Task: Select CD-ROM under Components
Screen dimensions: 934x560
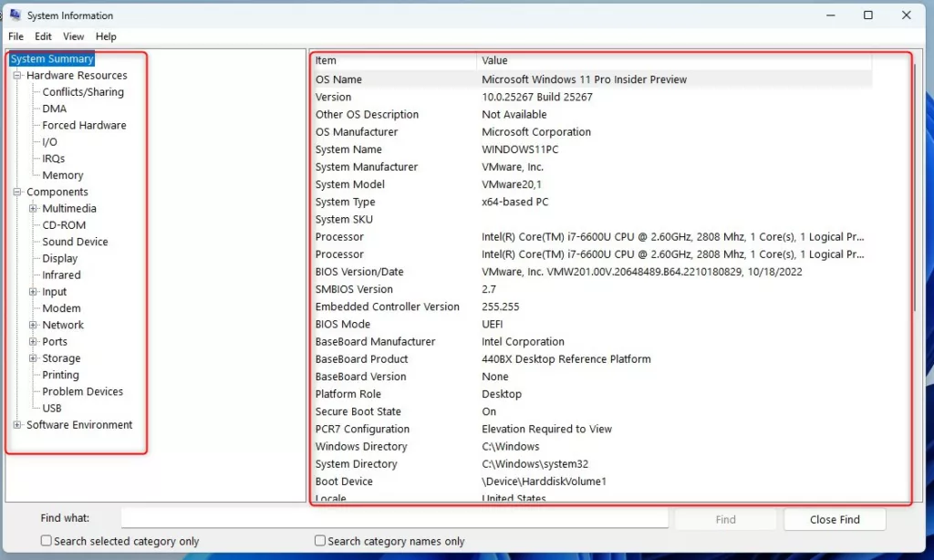Action: (64, 225)
